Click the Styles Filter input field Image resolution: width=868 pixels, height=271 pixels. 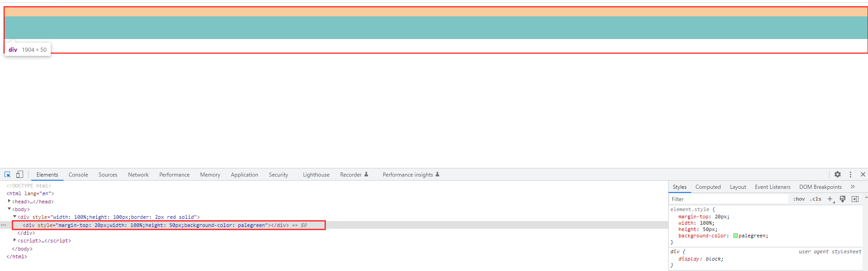click(729, 199)
